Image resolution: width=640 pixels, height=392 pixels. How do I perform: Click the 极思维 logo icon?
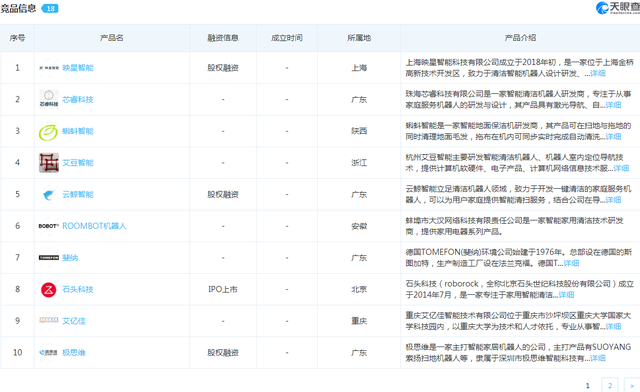49,352
